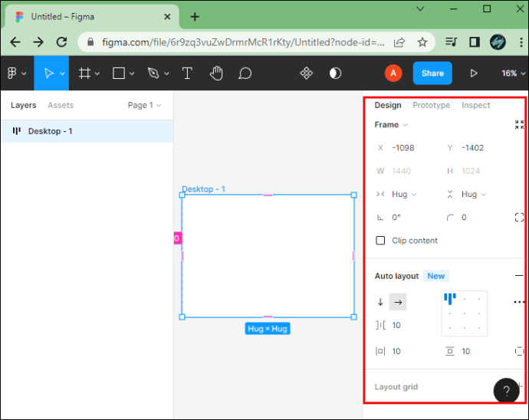Expand the Pen tool dropdown arrow
Viewport: 529px width, 420px height.
[166, 74]
